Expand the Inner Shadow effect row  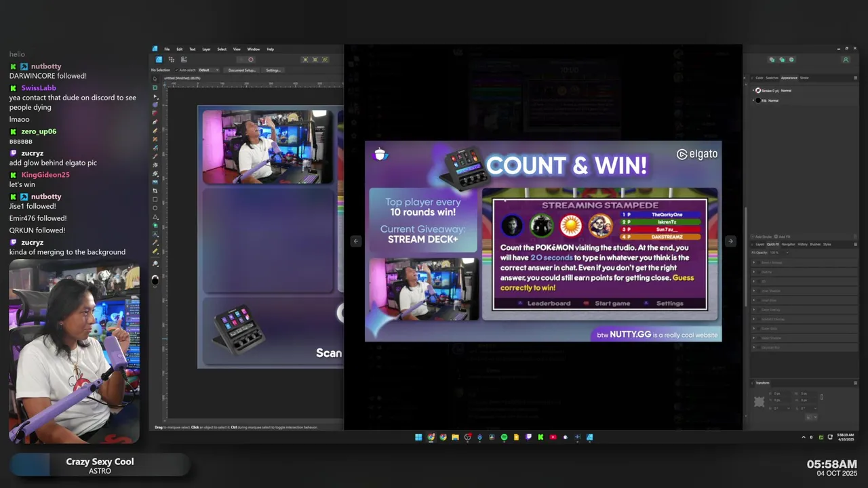pyautogui.click(x=753, y=291)
